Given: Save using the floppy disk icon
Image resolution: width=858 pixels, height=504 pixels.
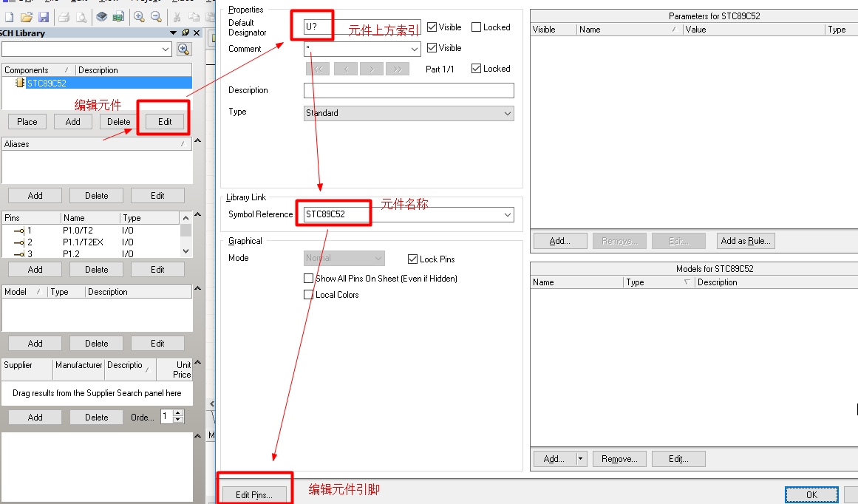Looking at the screenshot, I should click(43, 17).
